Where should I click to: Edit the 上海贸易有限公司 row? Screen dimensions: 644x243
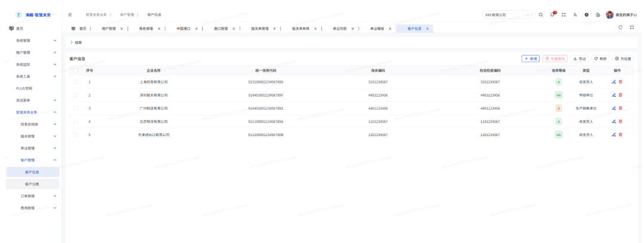pos(614,82)
